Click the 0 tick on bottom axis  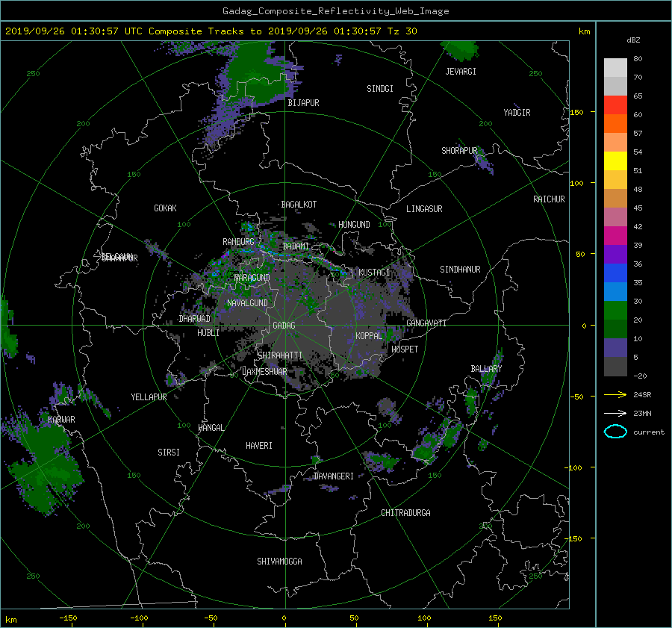tap(284, 618)
